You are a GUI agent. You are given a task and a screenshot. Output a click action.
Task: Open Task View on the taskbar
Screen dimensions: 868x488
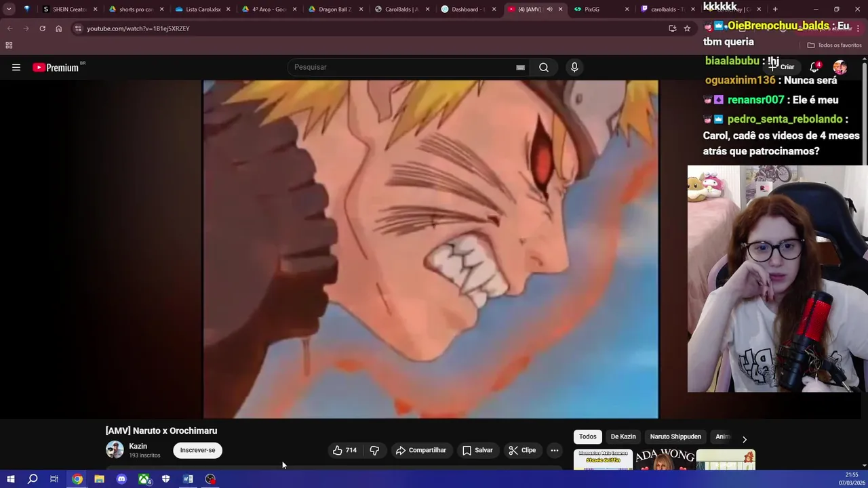[x=54, y=479]
